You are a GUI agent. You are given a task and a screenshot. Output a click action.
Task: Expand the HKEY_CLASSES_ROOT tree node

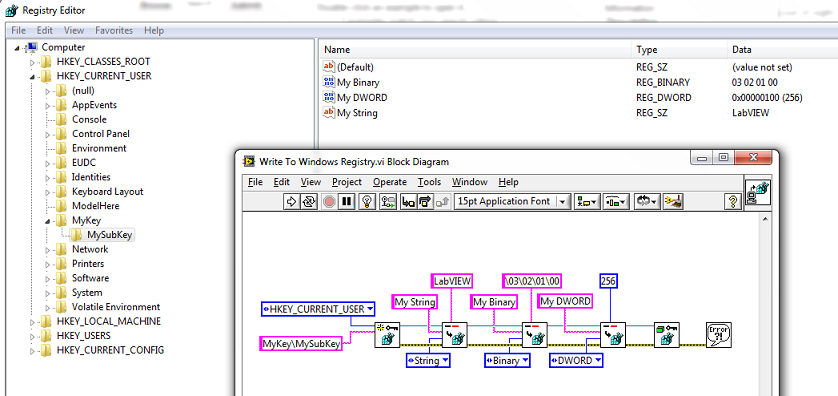click(33, 62)
